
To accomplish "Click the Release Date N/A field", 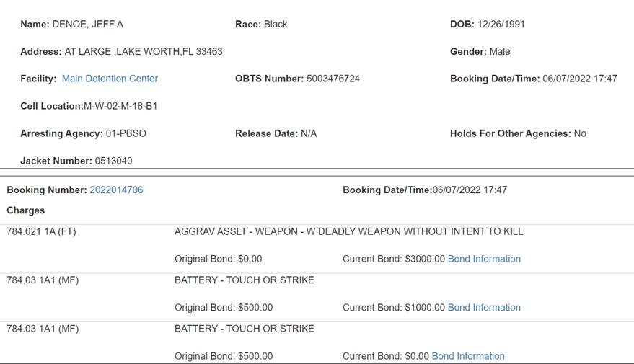I will pyautogui.click(x=276, y=133).
